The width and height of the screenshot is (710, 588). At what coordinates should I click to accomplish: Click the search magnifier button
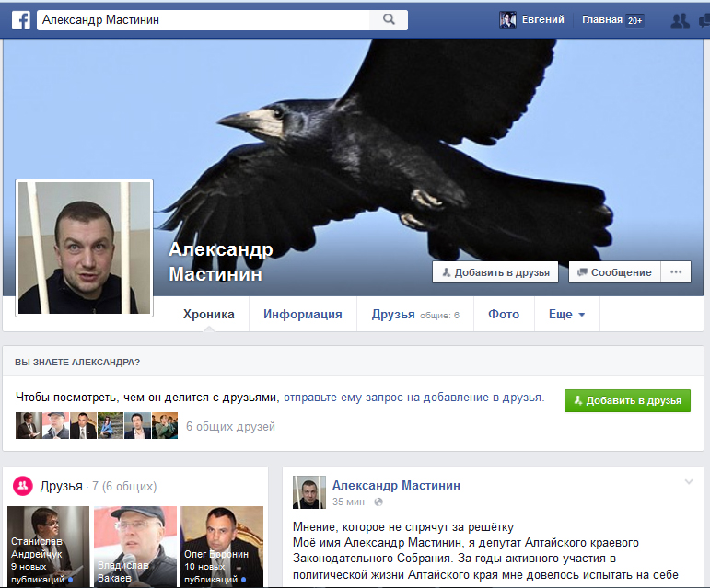(x=389, y=19)
